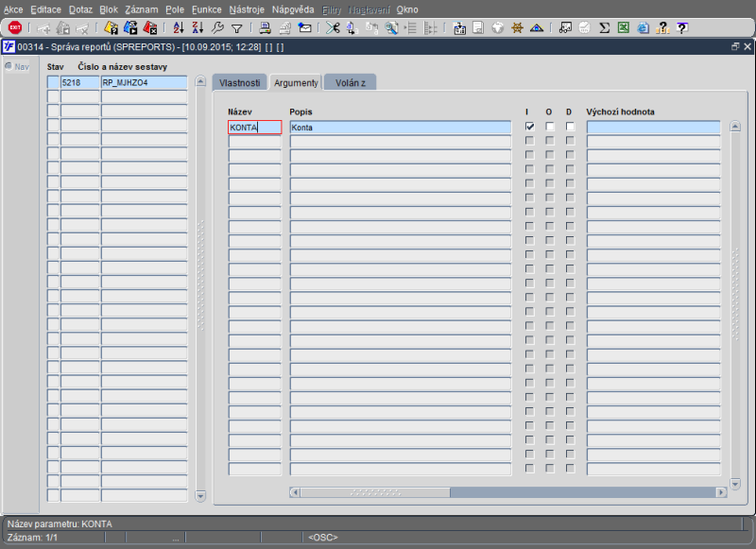Image resolution: width=756 pixels, height=549 pixels.
Task: Check the O checkbox for KONTA
Action: [x=550, y=127]
